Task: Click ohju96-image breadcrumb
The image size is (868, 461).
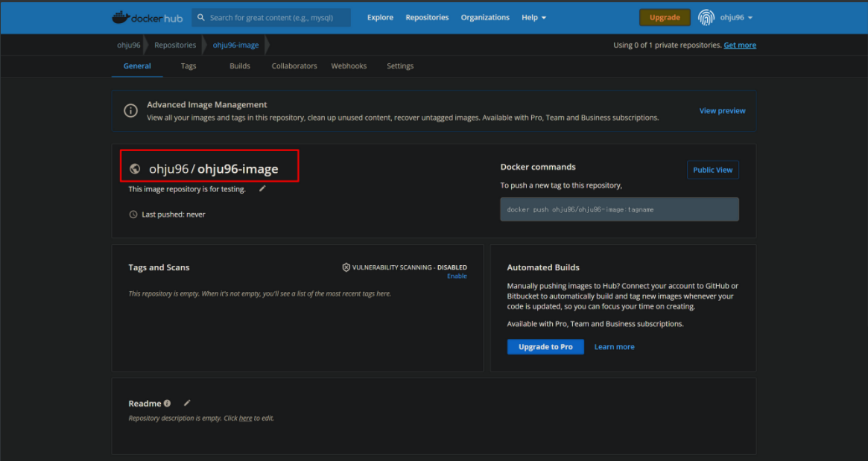Action: [236, 45]
